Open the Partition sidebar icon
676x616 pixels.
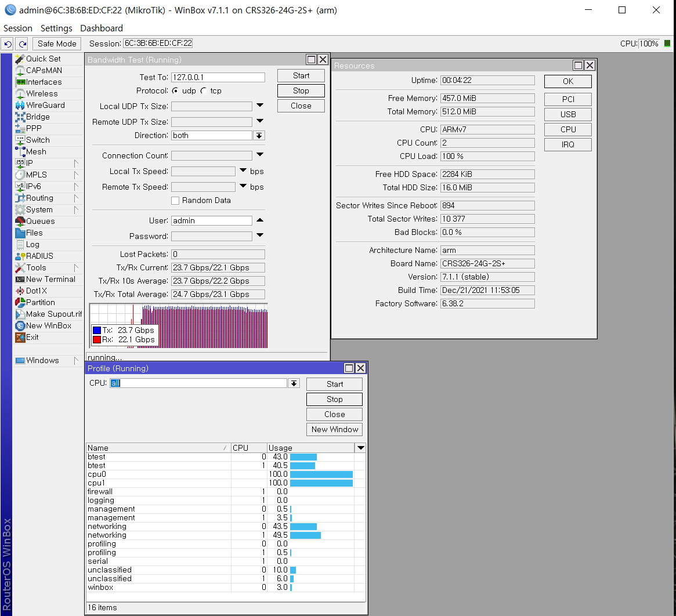(20, 303)
